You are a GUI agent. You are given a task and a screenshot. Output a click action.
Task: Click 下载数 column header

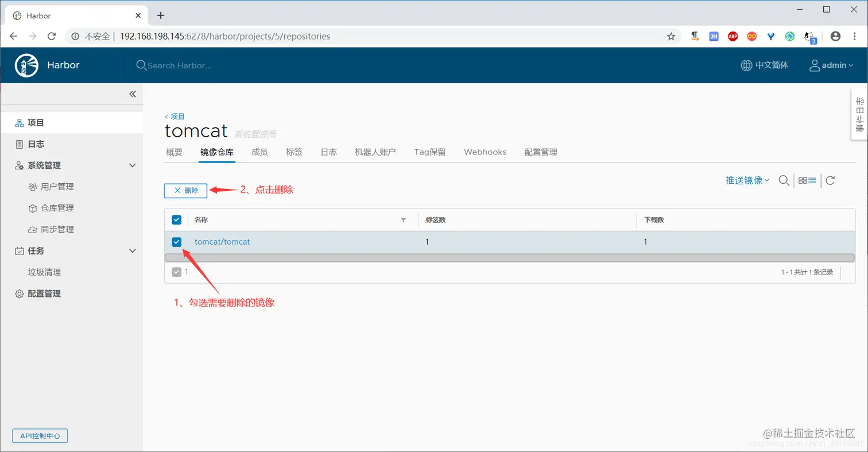654,220
